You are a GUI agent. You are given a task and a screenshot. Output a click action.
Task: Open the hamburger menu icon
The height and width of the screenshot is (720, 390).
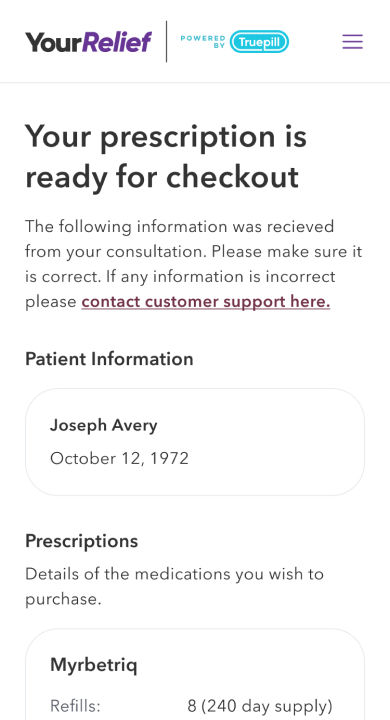click(x=352, y=42)
